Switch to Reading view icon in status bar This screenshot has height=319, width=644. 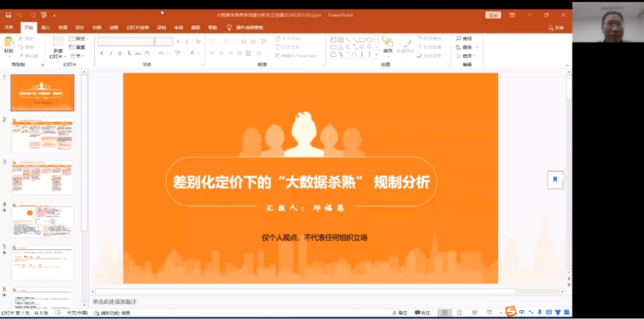(474, 313)
